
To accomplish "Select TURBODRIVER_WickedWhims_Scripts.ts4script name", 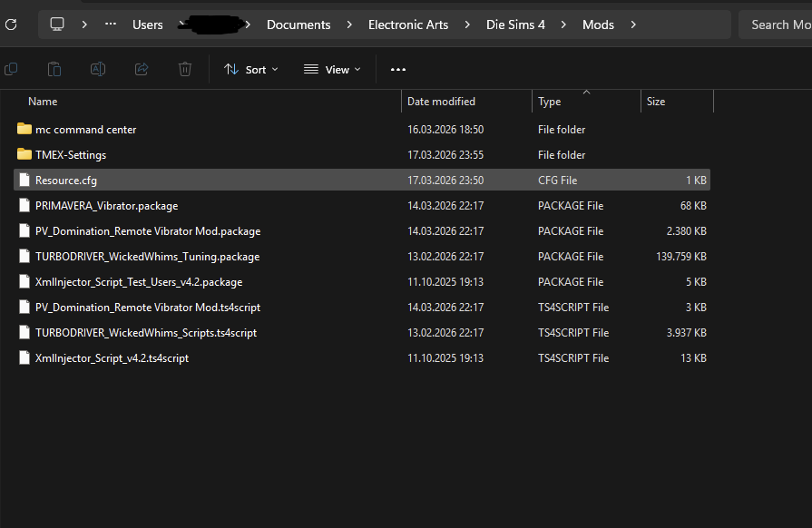I will click(x=146, y=332).
